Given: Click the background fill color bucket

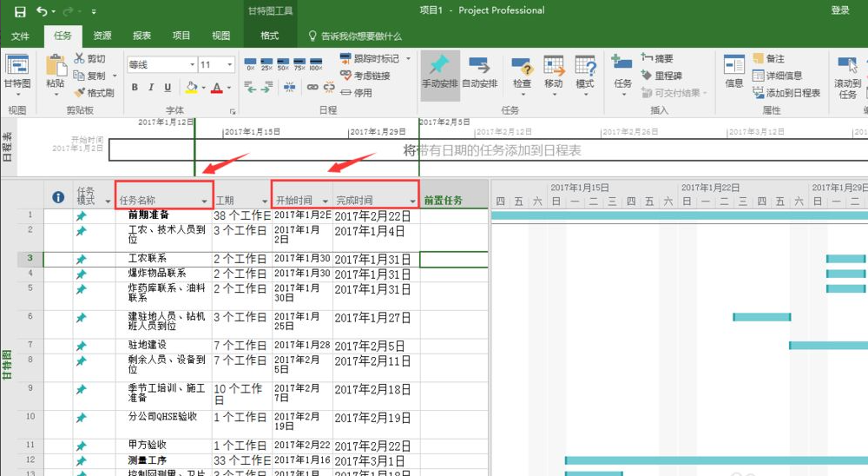Looking at the screenshot, I should [192, 87].
